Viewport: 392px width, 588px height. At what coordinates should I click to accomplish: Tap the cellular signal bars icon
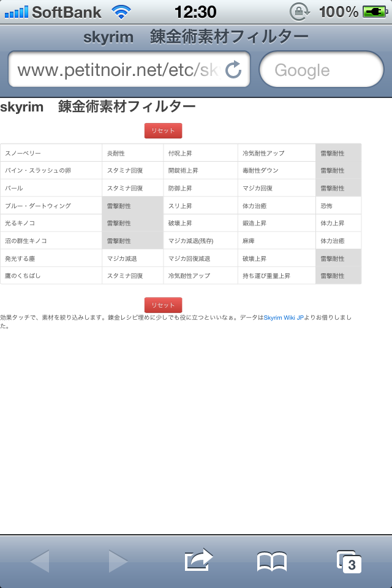(16, 12)
